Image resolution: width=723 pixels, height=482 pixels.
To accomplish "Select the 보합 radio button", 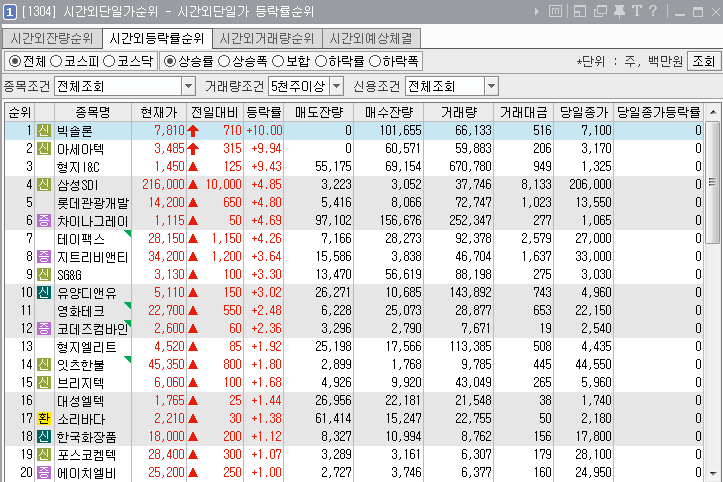I will click(278, 61).
